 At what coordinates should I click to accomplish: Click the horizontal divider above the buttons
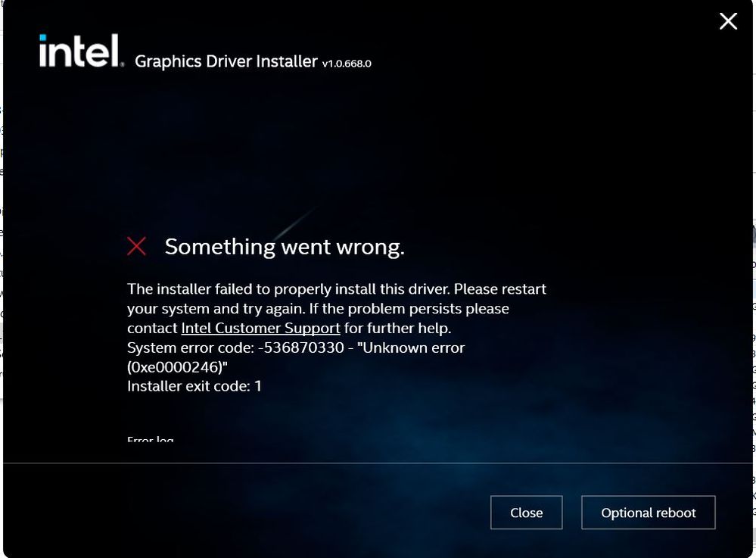coord(378,463)
